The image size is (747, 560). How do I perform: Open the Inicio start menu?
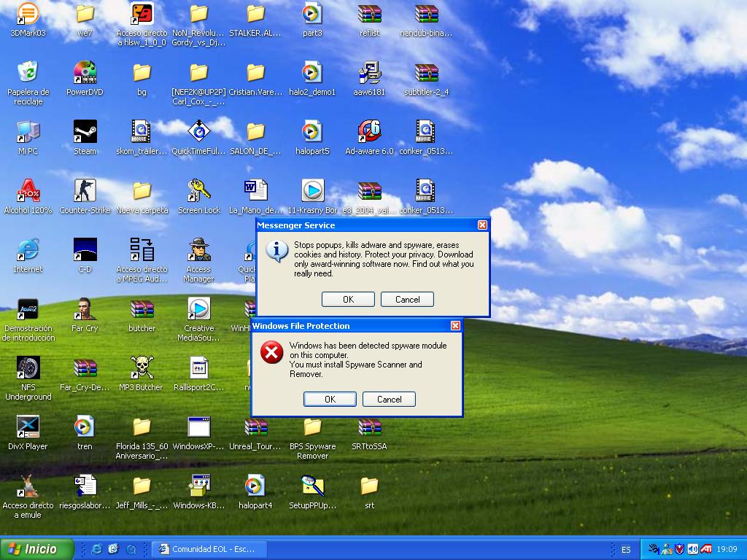coord(37,549)
